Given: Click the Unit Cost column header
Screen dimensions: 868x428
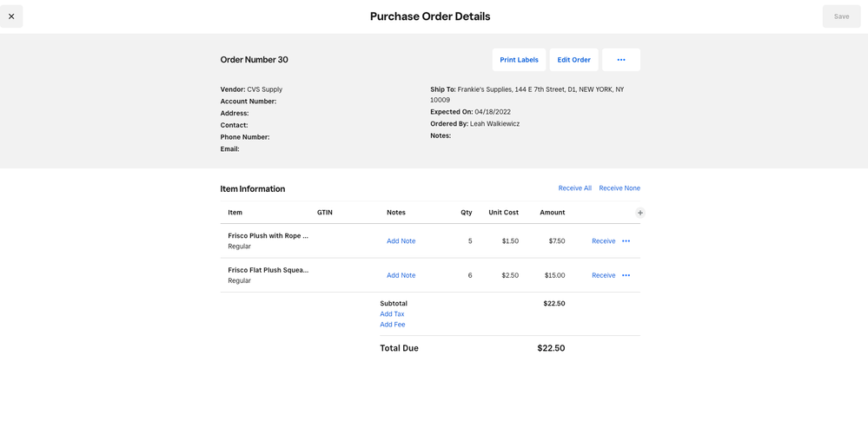Looking at the screenshot, I should click(x=503, y=213).
